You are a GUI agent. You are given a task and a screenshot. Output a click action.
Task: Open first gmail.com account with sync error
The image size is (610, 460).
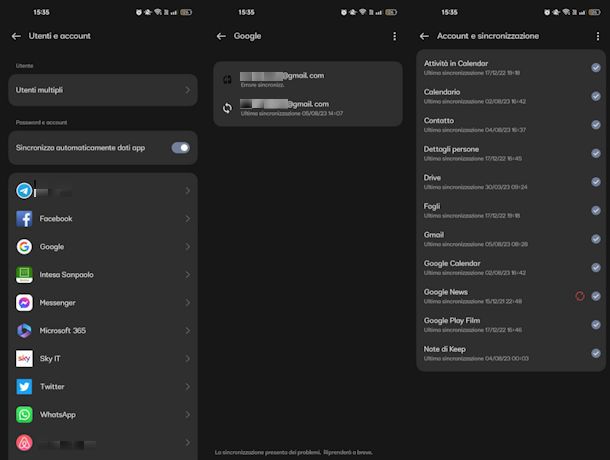coord(308,79)
